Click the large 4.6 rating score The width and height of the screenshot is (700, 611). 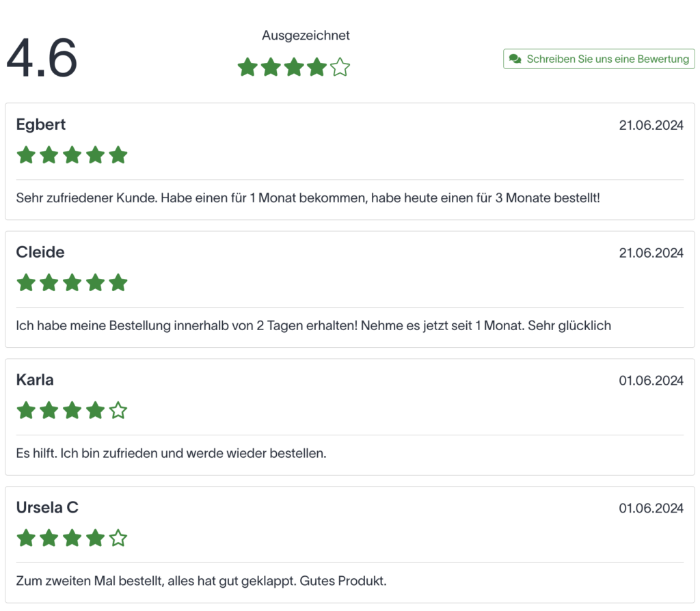coord(42,59)
